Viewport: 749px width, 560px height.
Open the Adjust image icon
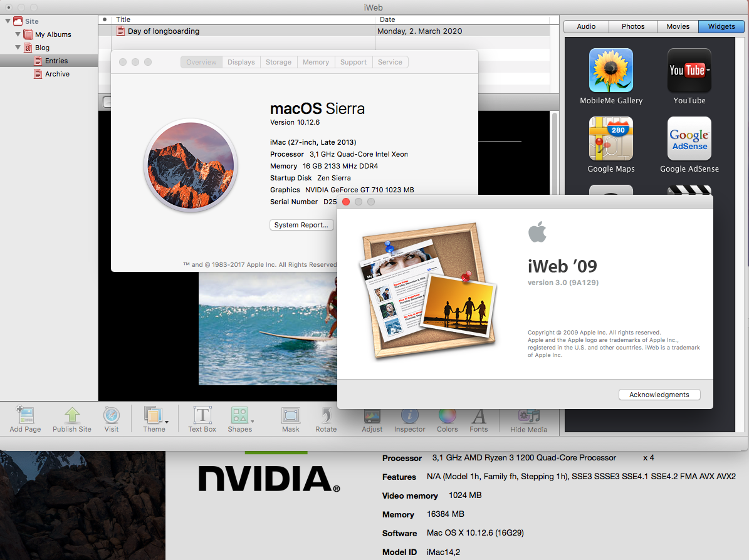(x=372, y=416)
